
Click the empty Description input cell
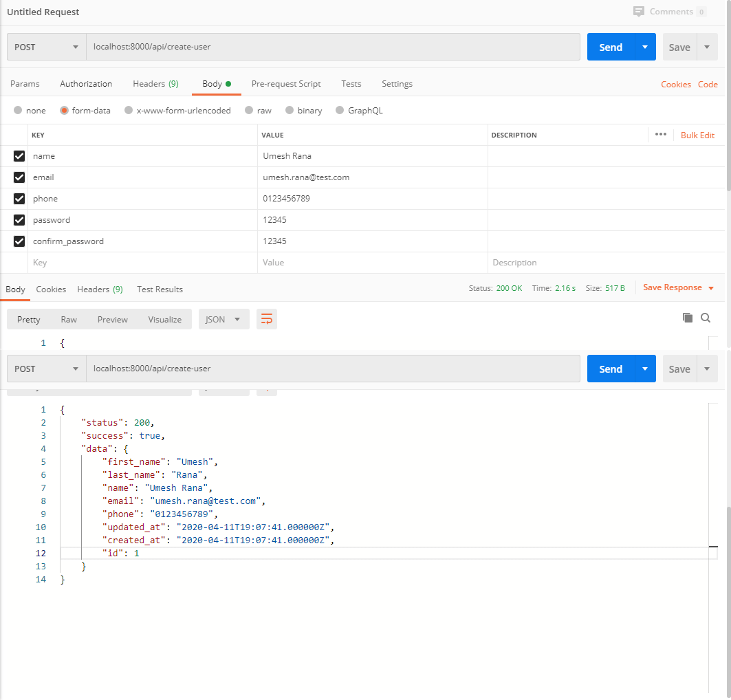tap(606, 263)
